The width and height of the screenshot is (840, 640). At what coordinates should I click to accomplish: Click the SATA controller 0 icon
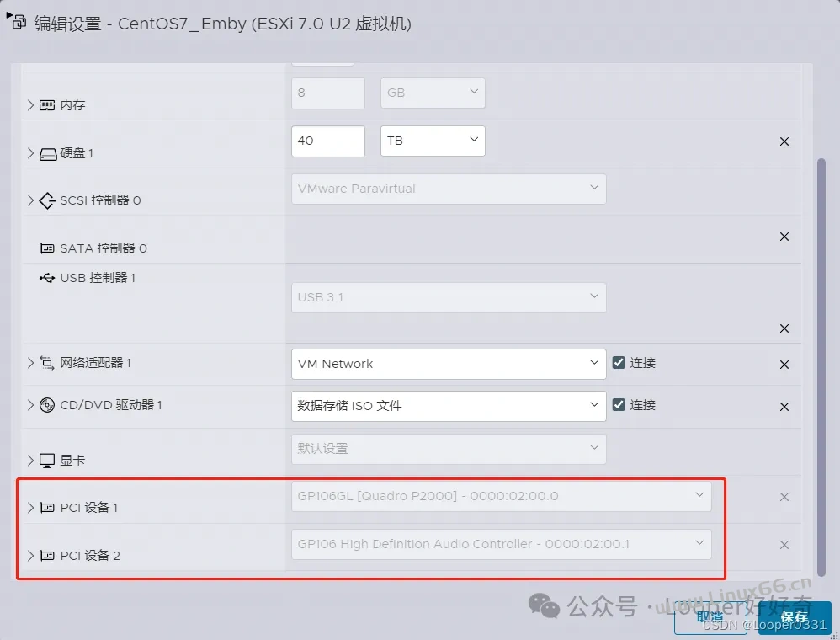47,248
